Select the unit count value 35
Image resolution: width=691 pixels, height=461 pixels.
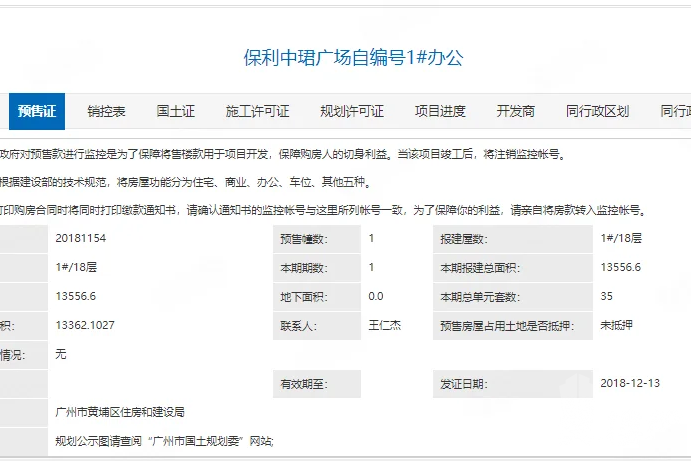point(606,296)
